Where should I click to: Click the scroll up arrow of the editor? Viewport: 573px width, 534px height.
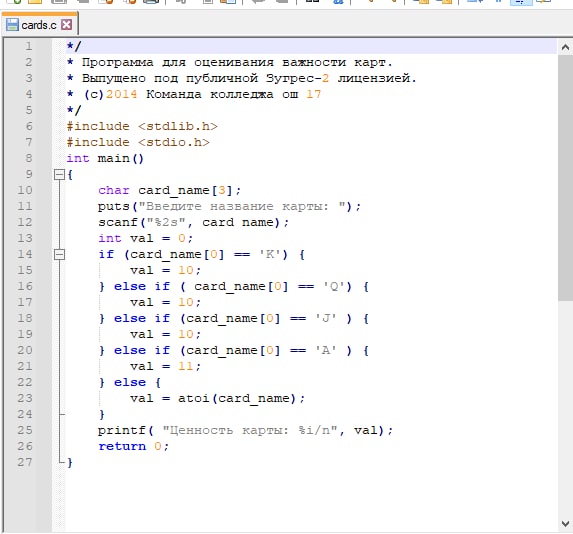pos(565,47)
